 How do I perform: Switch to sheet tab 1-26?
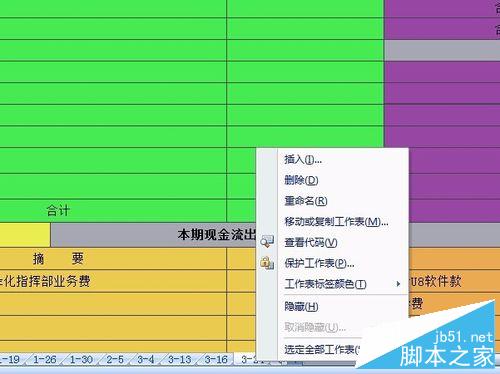pyautogui.click(x=44, y=360)
